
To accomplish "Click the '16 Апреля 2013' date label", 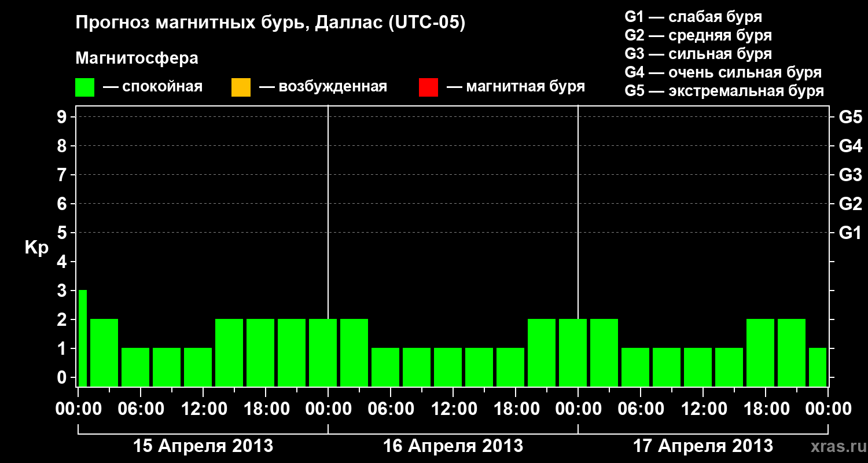I will pyautogui.click(x=453, y=446).
